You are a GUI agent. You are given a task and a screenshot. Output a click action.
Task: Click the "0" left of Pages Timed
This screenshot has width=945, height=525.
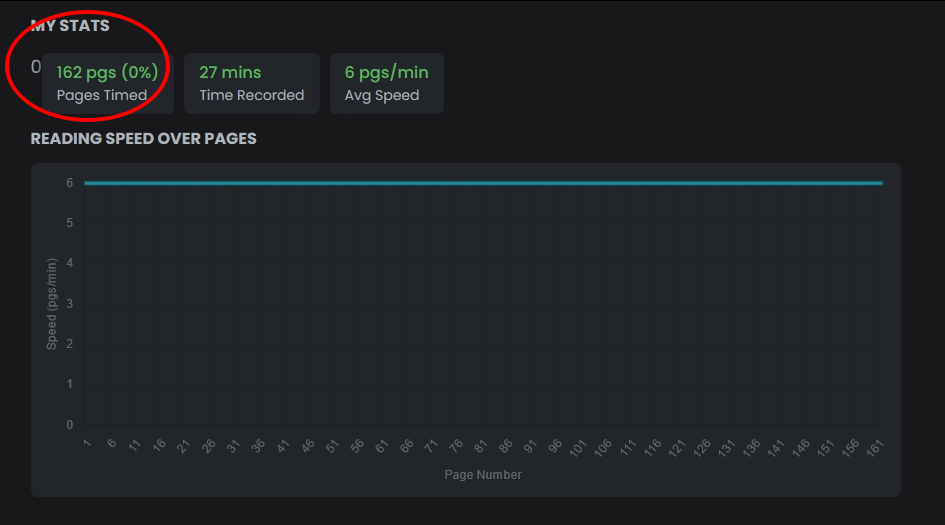pyautogui.click(x=36, y=67)
